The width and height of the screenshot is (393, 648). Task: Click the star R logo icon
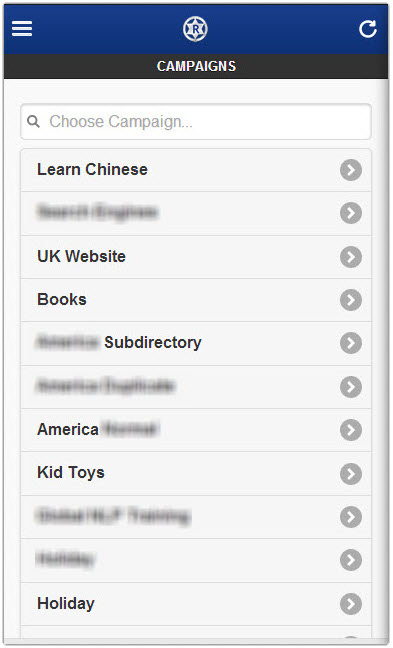195,29
